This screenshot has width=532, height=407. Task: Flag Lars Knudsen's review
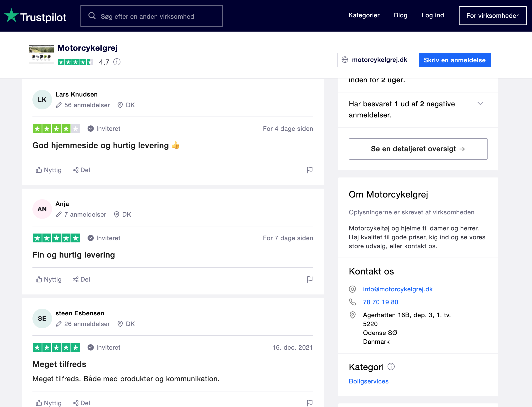(310, 170)
